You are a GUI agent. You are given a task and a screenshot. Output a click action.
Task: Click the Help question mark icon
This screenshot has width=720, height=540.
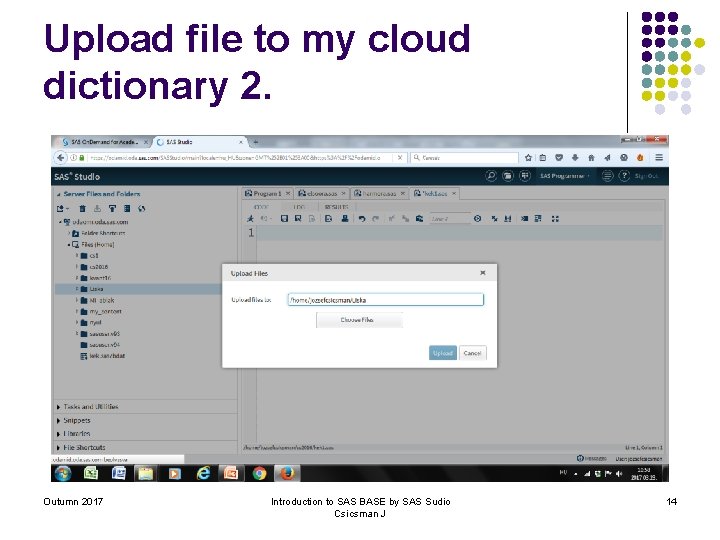point(624,176)
